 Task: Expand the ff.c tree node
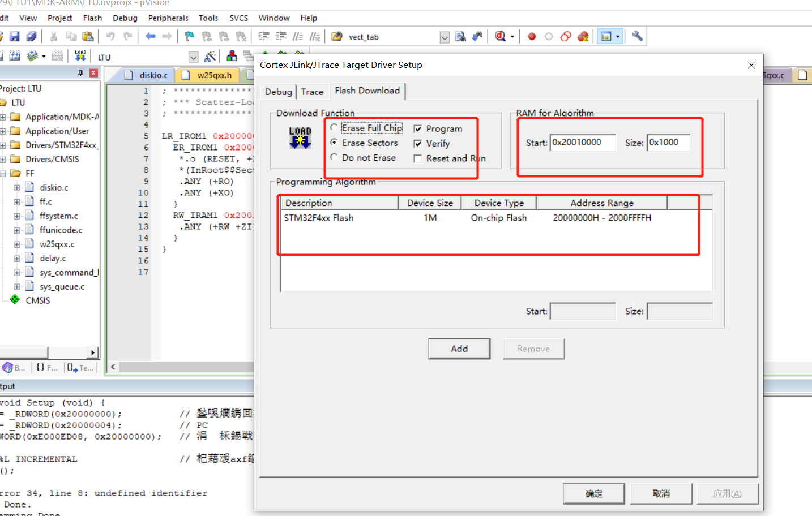click(x=17, y=202)
